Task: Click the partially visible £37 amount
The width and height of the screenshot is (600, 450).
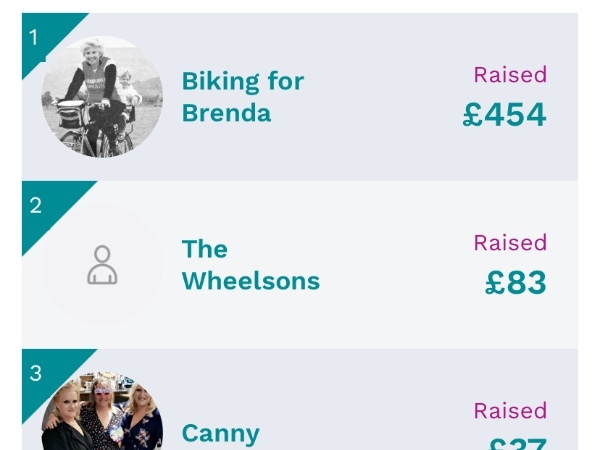Action: point(517,444)
